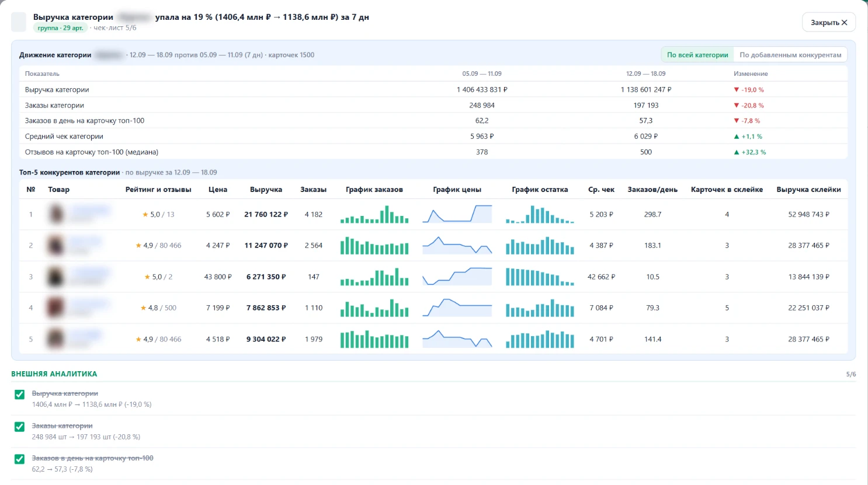Click stock chart for revenue 6 271 350 ₽

click(540, 277)
